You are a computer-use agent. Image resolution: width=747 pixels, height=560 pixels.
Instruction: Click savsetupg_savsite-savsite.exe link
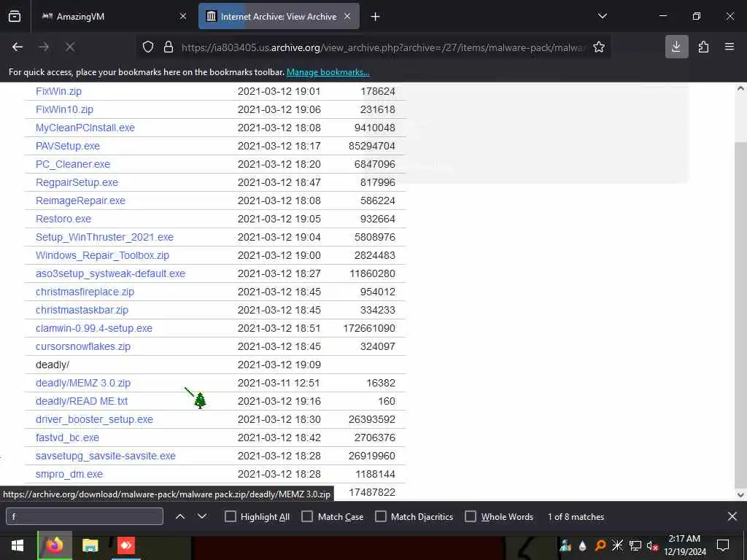click(105, 456)
